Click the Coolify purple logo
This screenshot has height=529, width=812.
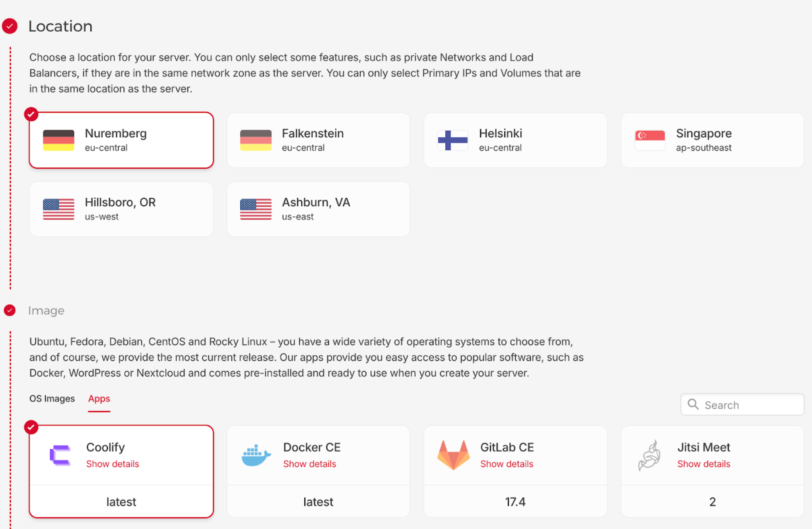pos(60,455)
